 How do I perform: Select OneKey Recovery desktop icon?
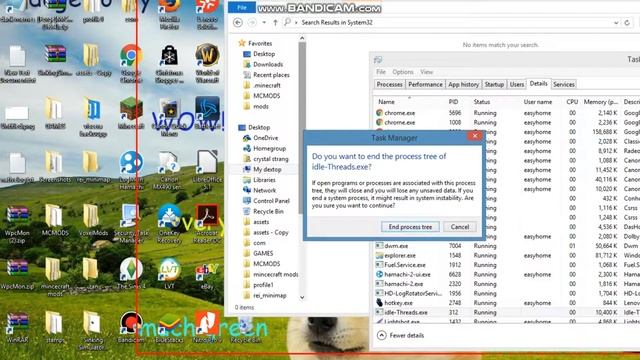169,224
